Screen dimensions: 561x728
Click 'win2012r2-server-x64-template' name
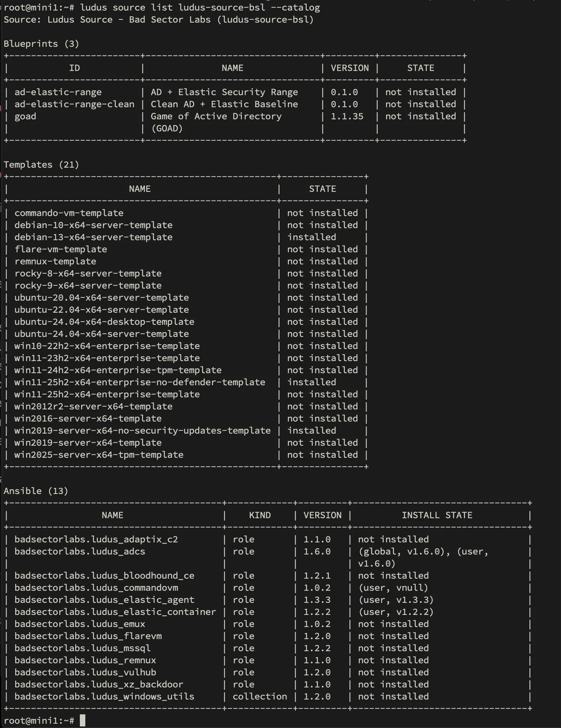[93, 407]
